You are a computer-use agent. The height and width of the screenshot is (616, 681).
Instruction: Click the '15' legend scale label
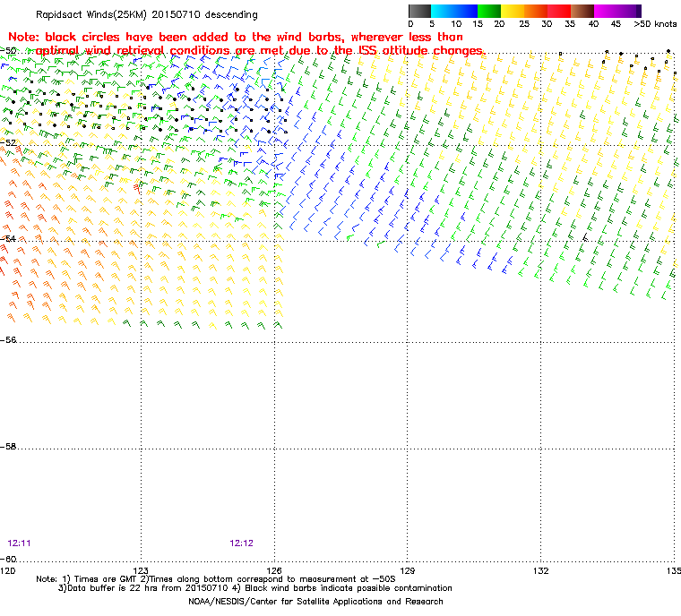(x=478, y=24)
